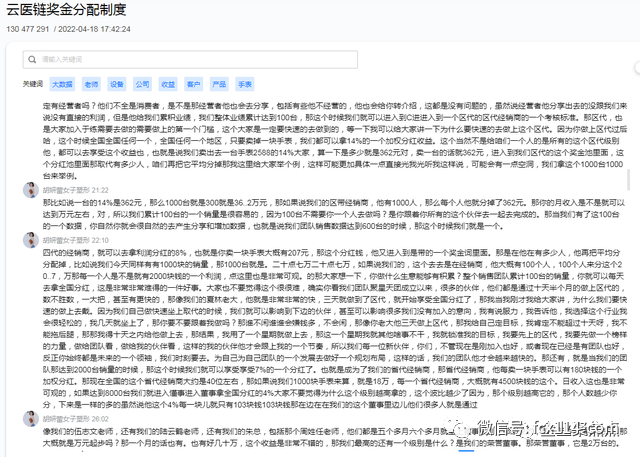Click the transcript vertical scrollbar thumb
This screenshot has width=640, height=457.
(628, 180)
